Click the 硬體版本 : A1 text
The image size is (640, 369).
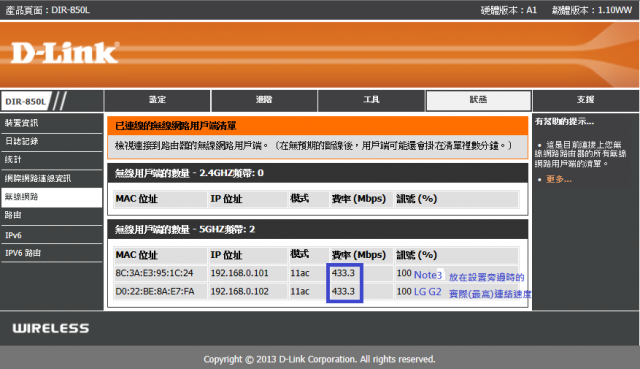(509, 10)
